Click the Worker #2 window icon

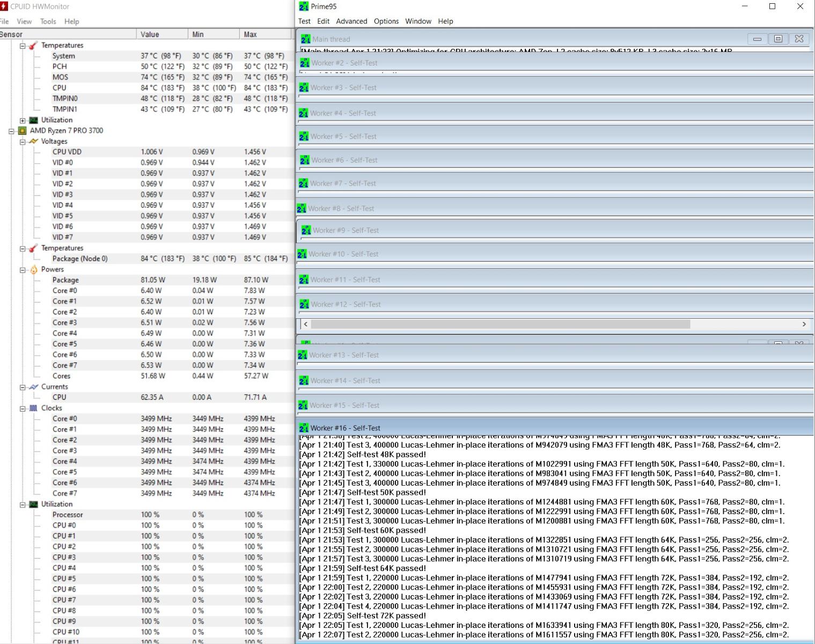click(x=305, y=63)
